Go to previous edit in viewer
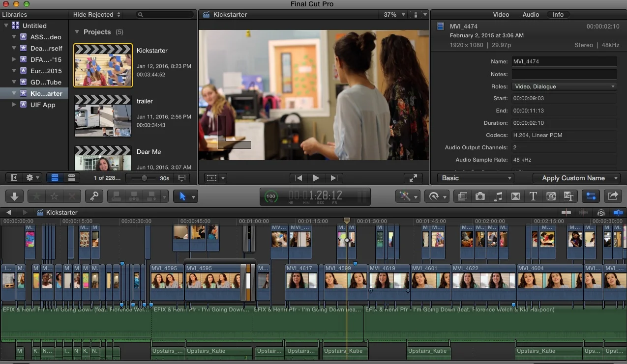Viewport: 627px width, 364px height. pos(299,178)
